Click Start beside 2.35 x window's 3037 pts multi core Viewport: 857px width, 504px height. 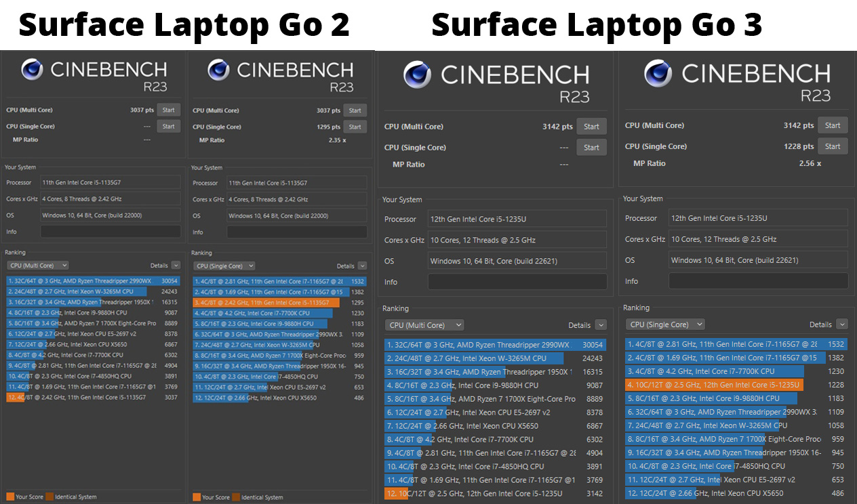coord(355,110)
